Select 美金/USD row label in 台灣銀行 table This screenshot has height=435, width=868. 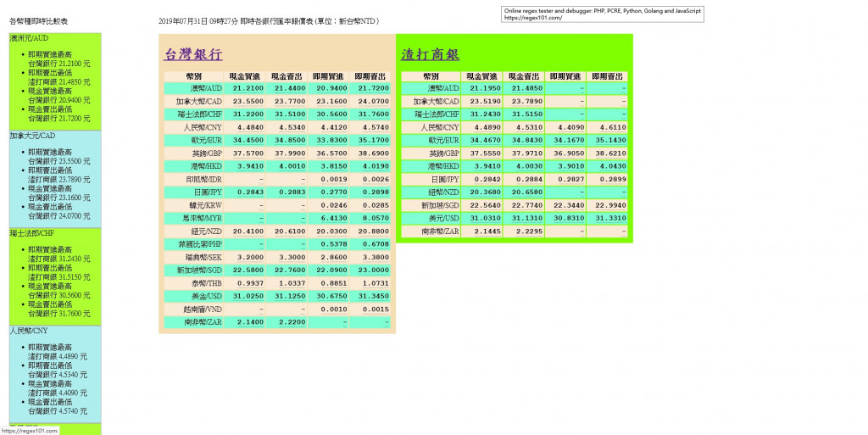pos(207,296)
